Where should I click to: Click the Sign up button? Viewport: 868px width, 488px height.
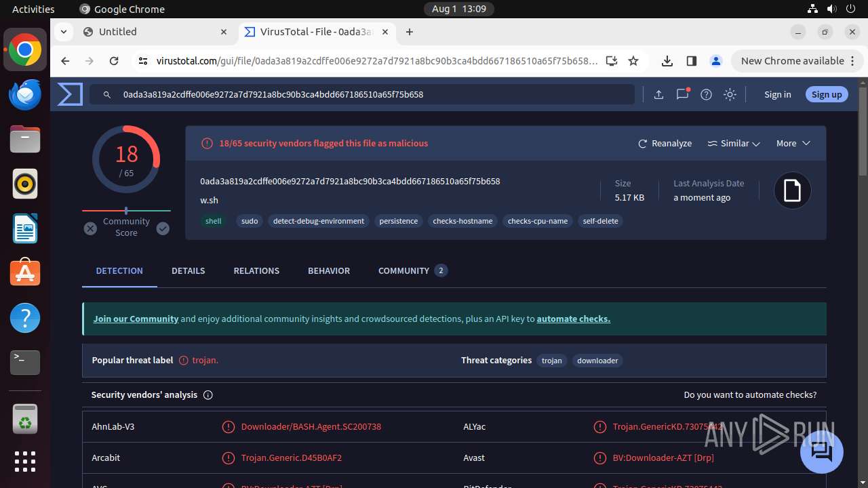pyautogui.click(x=827, y=95)
